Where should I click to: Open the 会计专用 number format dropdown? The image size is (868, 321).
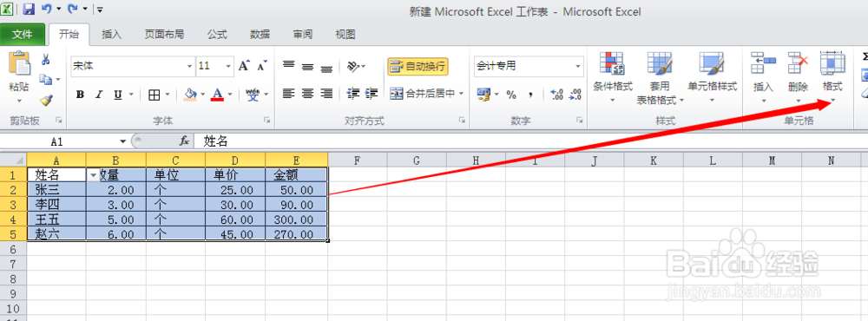[x=578, y=67]
